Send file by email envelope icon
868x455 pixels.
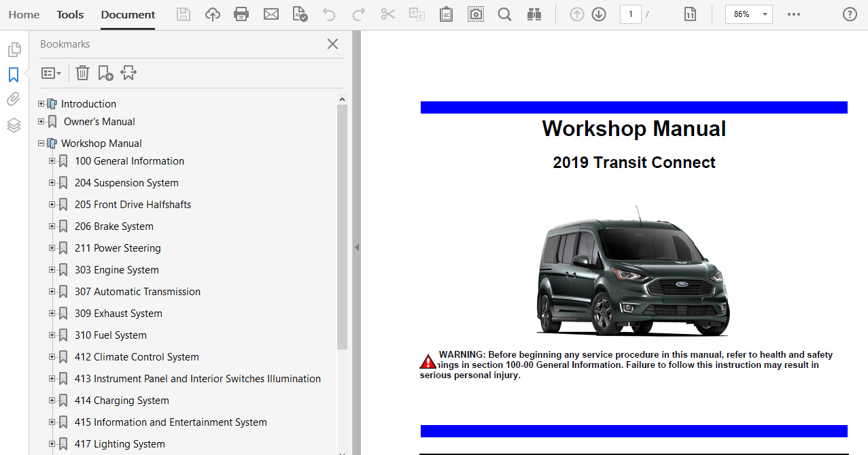click(271, 14)
